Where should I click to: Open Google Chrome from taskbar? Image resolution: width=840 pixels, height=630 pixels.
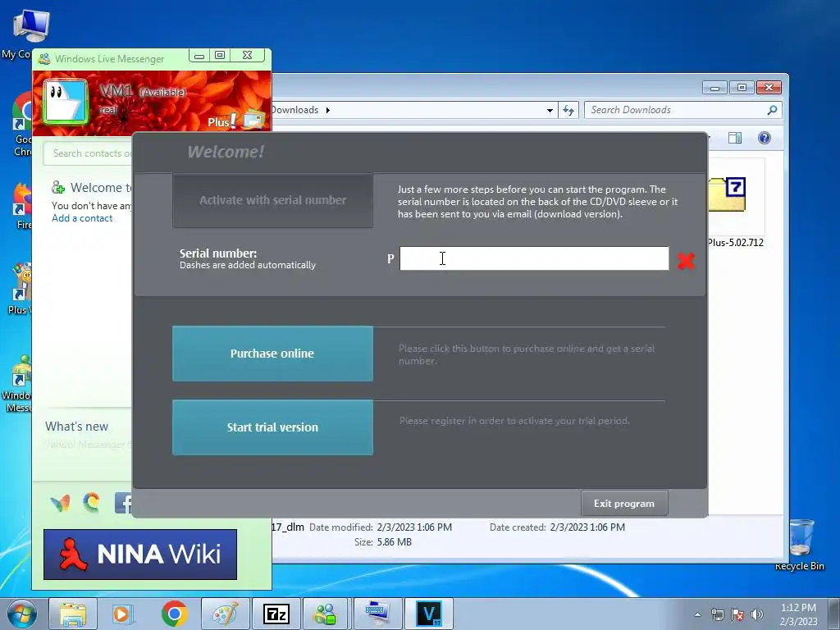[x=174, y=614]
